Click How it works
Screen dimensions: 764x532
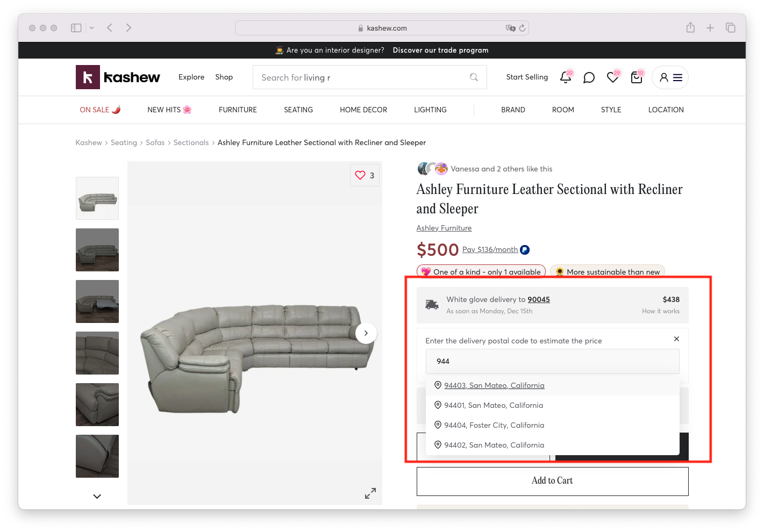(x=661, y=311)
